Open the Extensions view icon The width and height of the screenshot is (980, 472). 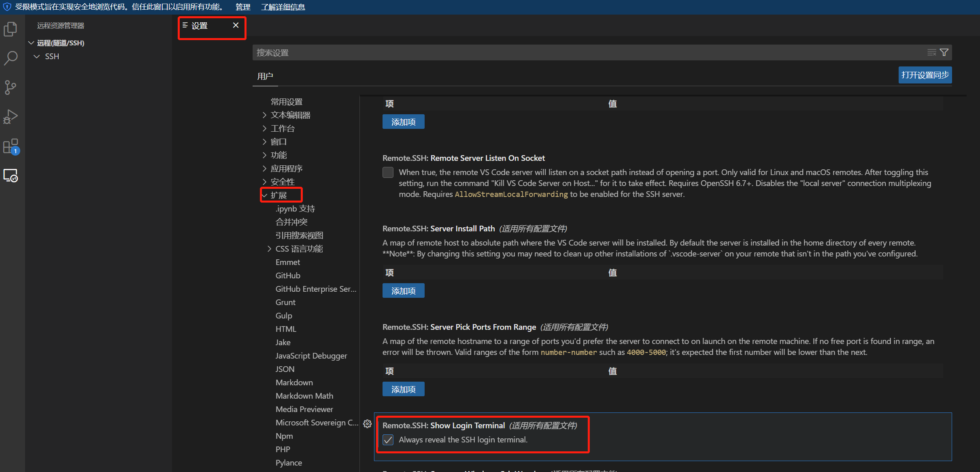[x=11, y=146]
